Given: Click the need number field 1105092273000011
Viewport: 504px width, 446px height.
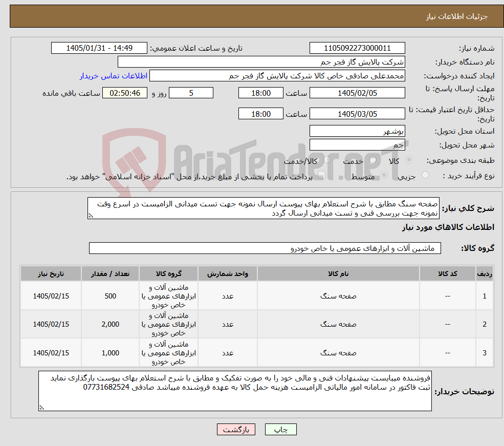Looking at the screenshot, I should click(357, 48).
